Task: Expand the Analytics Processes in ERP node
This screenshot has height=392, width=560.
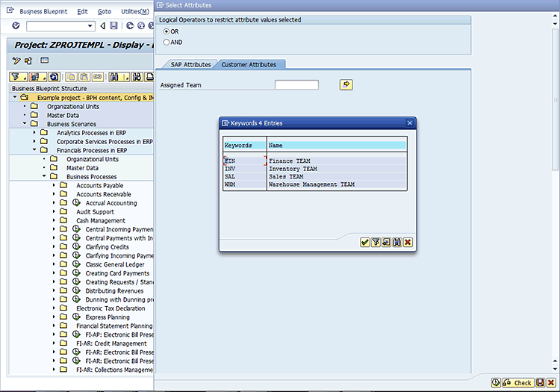Action: 34,133
